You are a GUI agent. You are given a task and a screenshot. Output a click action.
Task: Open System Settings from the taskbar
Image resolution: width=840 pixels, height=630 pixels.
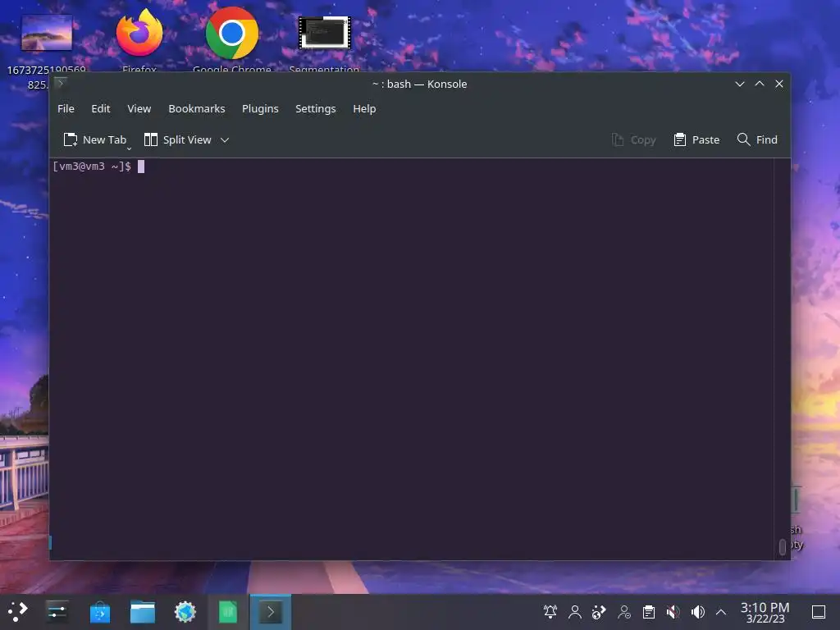pos(57,612)
